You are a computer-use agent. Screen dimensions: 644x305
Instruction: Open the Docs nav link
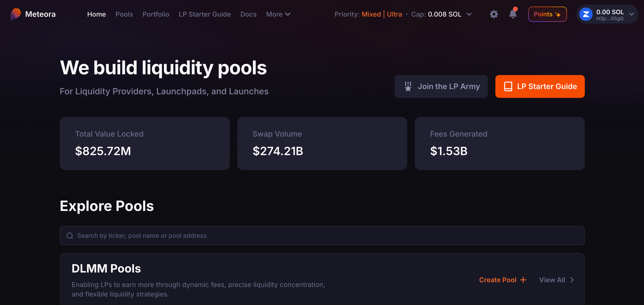coord(248,14)
